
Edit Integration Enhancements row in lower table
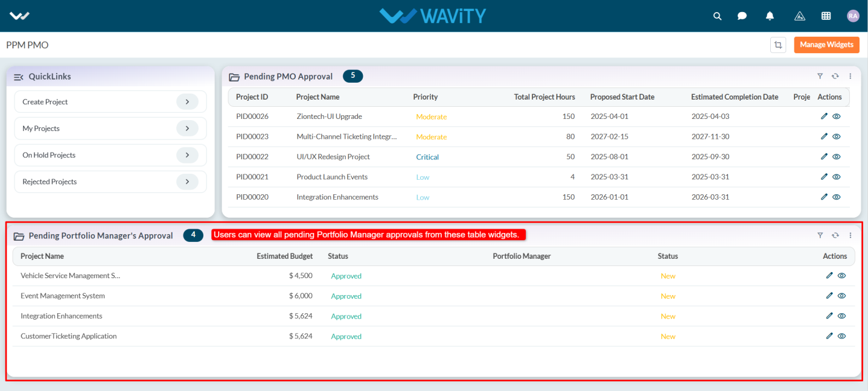[x=829, y=316]
